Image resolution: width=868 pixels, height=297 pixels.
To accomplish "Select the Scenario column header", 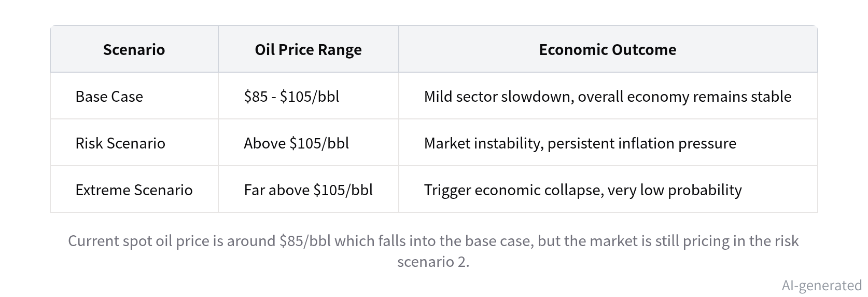I will [x=134, y=49].
